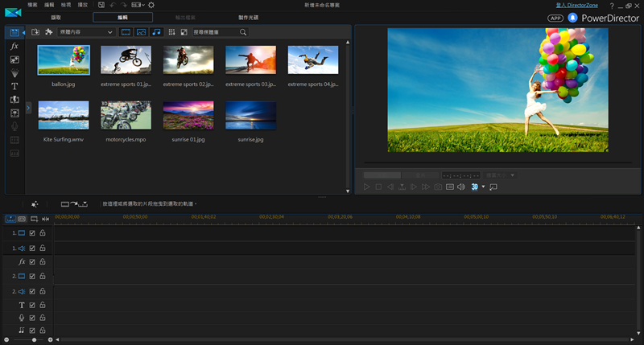The height and width of the screenshot is (345, 644).
Task: Click the import media folder icon
Action: pyautogui.click(x=35, y=32)
